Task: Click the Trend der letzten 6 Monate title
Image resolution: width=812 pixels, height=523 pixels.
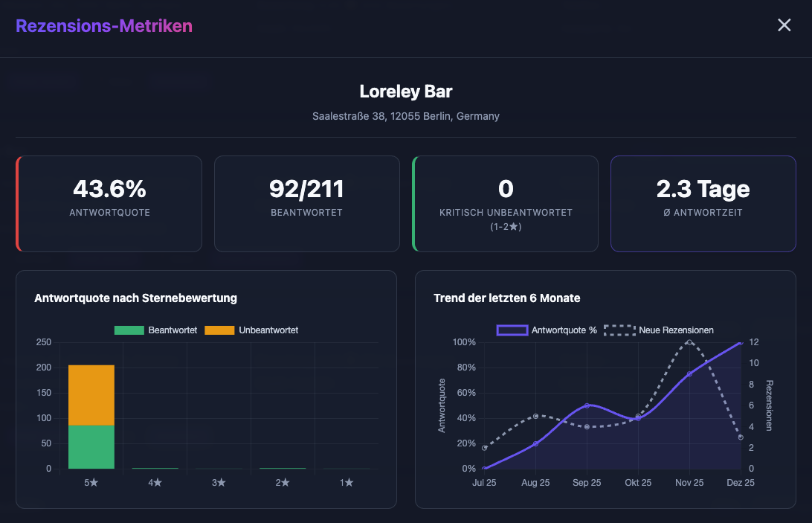Action: click(507, 298)
